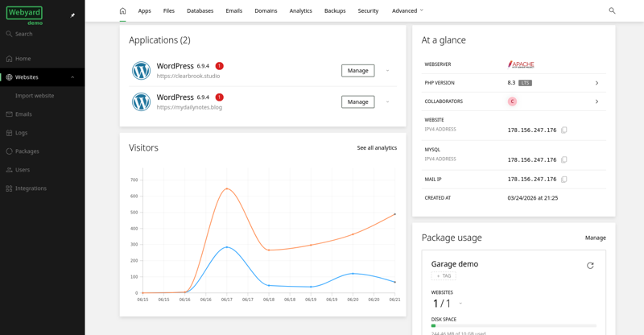644x335 pixels.
Task: Copy the MySQL IPv4 address
Action: (564, 159)
